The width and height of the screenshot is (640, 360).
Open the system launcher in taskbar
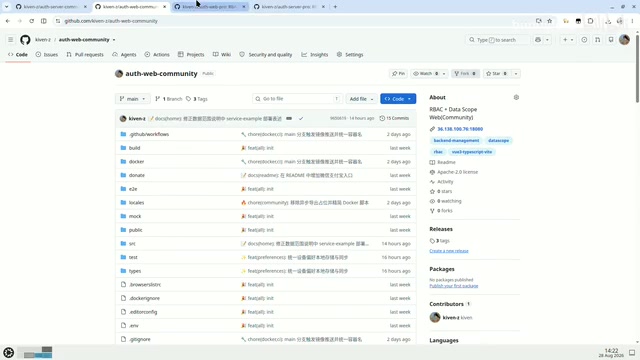9,352
